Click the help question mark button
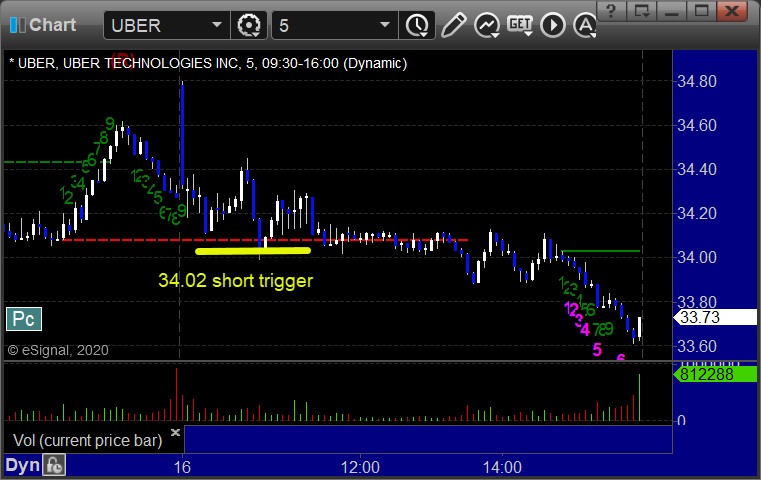The height and width of the screenshot is (480, 761). pyautogui.click(x=611, y=11)
